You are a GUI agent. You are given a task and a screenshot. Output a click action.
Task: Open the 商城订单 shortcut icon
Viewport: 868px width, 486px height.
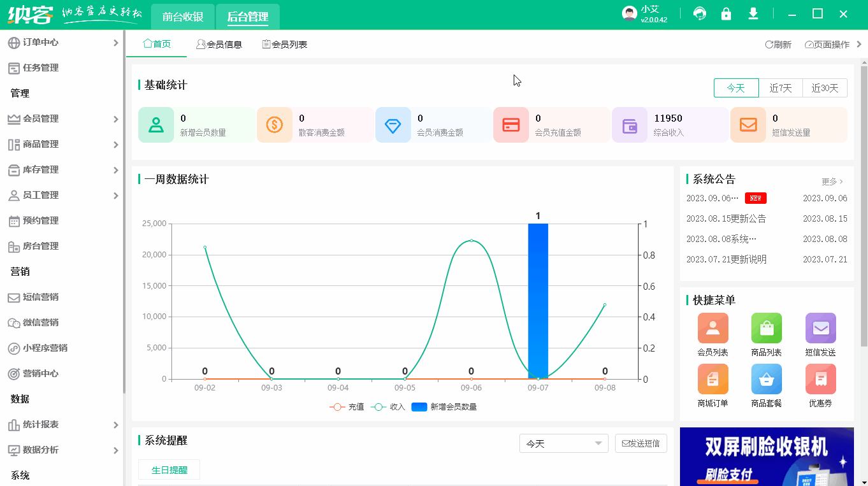pos(712,380)
